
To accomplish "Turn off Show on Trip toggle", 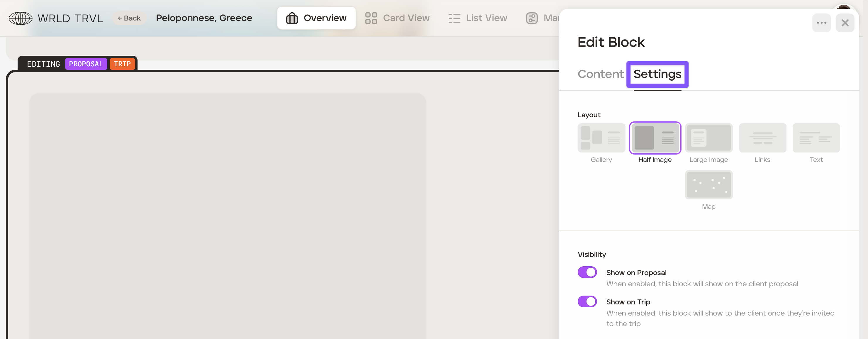I will click(587, 301).
